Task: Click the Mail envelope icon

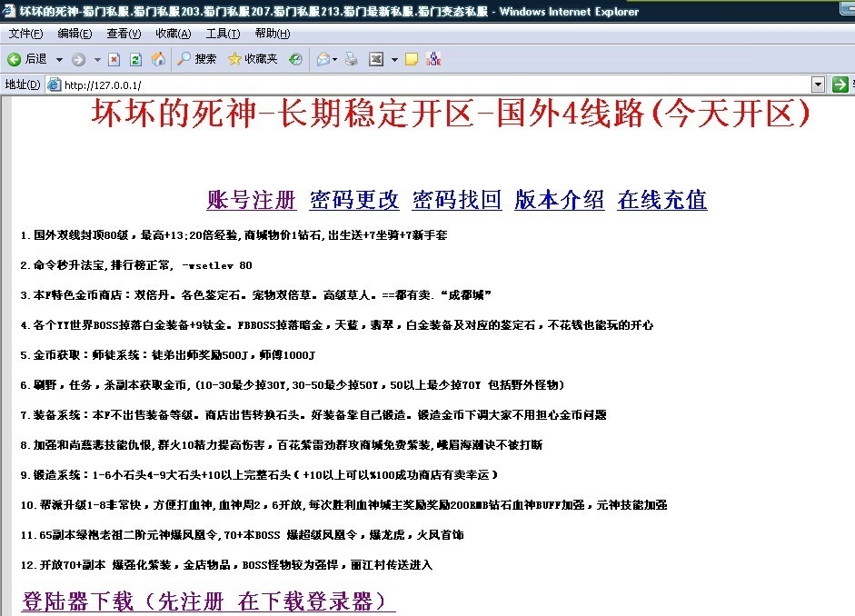Action: pos(323,59)
